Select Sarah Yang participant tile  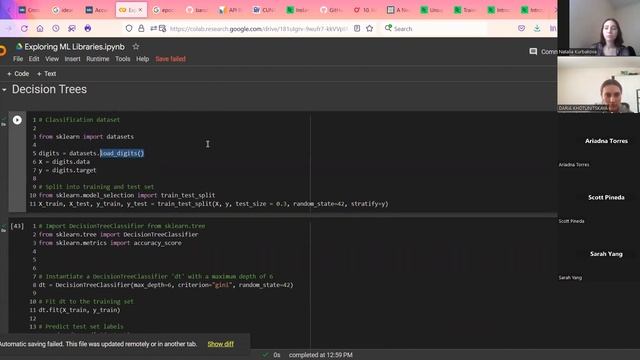(598, 254)
